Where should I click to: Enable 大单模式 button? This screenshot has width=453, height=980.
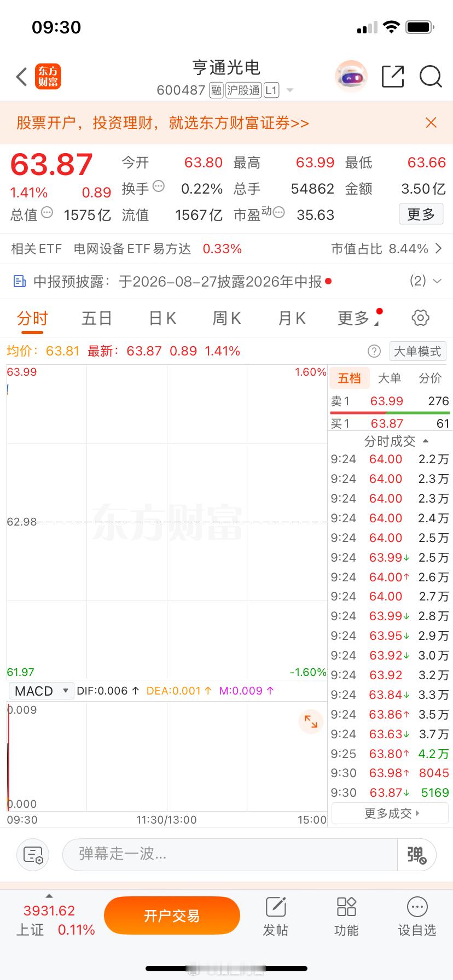click(417, 351)
